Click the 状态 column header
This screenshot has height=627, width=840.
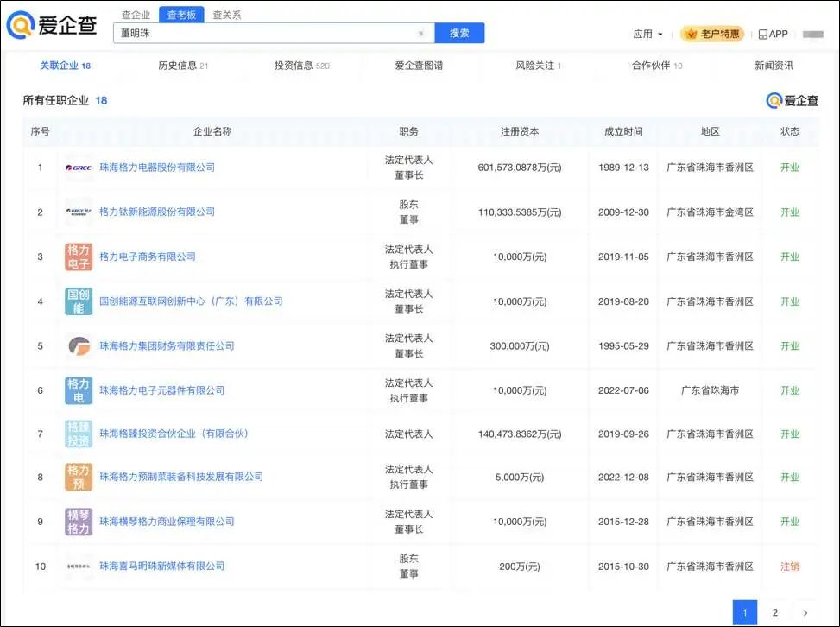(790, 131)
